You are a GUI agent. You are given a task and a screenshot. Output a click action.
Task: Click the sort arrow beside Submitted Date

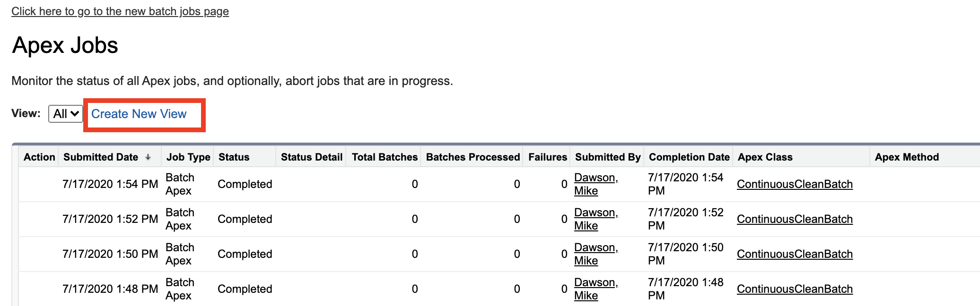[x=148, y=157]
